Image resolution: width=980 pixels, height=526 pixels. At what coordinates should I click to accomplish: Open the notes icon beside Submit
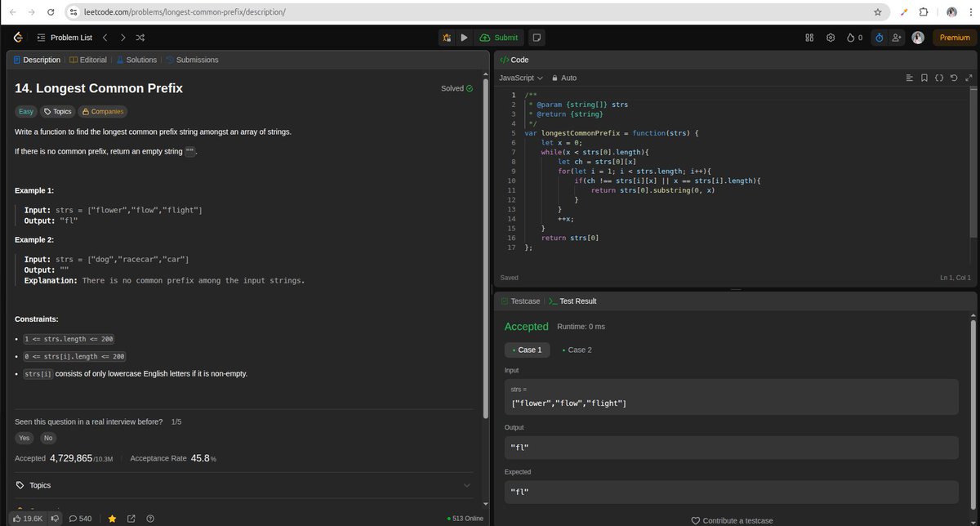click(x=537, y=38)
